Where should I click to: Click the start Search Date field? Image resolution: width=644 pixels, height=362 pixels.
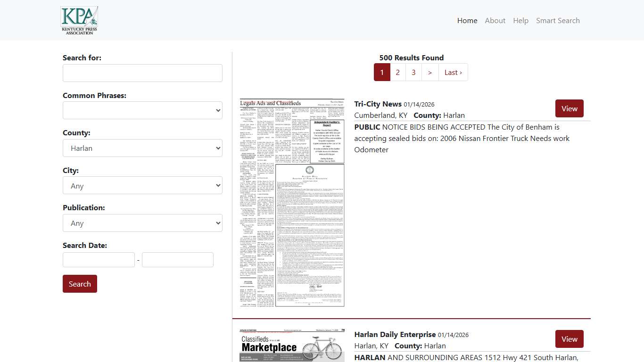click(99, 259)
